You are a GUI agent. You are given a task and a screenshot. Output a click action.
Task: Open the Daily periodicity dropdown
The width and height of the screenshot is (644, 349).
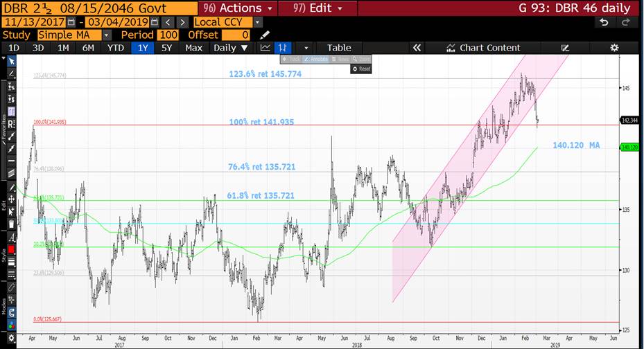point(230,48)
